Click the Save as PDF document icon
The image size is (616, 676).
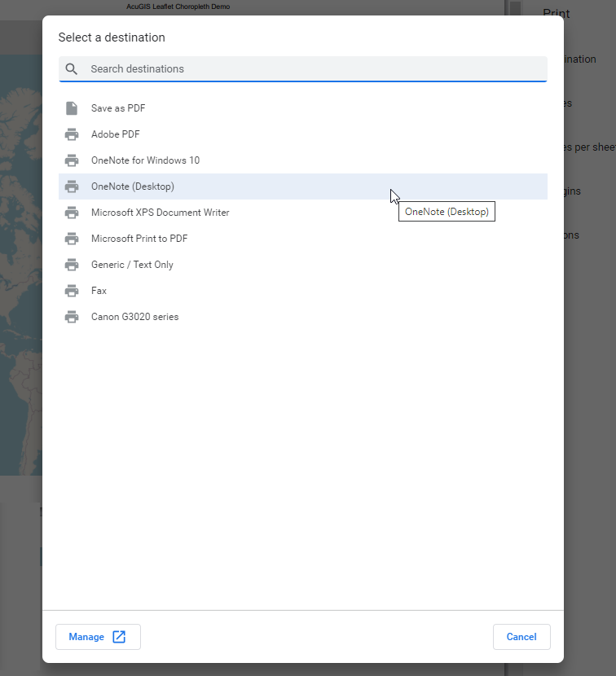pos(72,108)
